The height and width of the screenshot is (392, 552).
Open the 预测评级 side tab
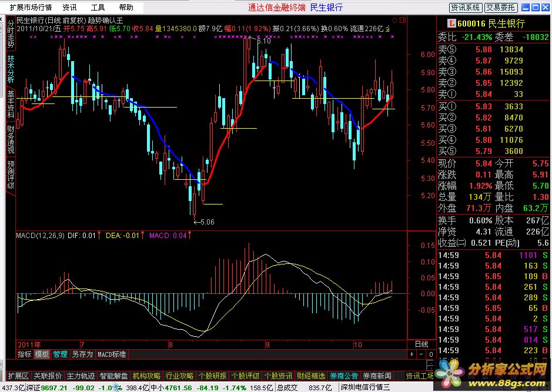click(11, 175)
